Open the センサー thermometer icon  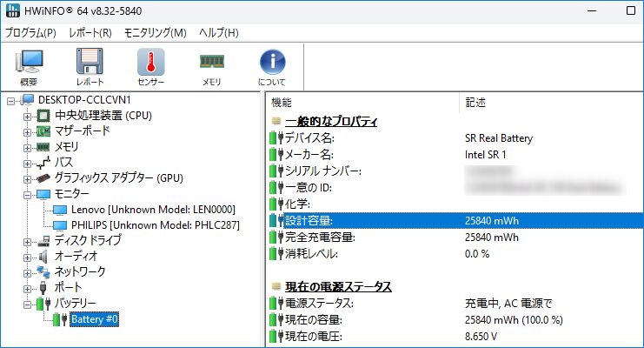point(150,63)
